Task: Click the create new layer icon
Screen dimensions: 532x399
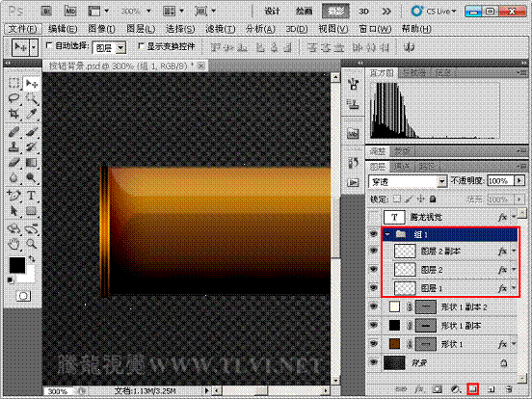Action: pos(491,388)
